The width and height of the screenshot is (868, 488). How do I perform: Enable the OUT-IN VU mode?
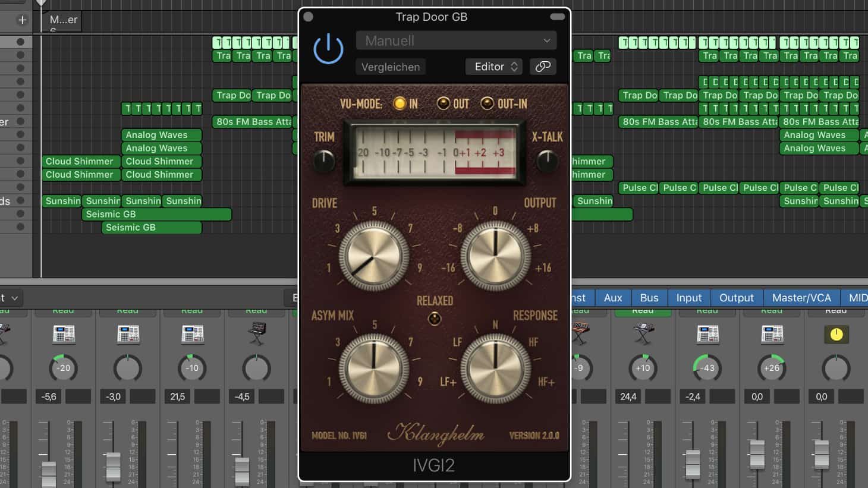[488, 103]
